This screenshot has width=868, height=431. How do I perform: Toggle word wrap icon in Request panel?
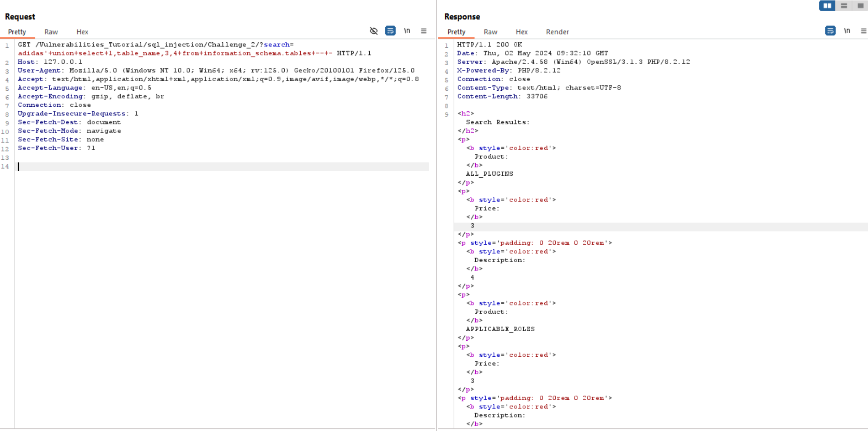point(390,31)
